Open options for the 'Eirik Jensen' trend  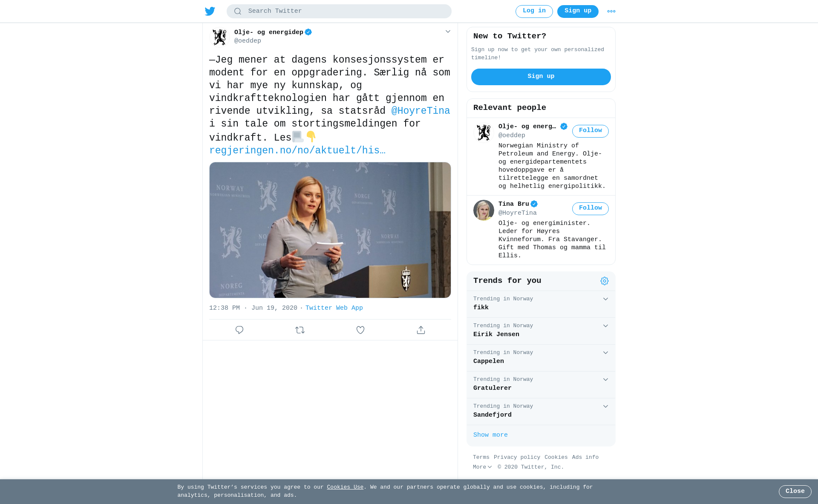tap(605, 326)
